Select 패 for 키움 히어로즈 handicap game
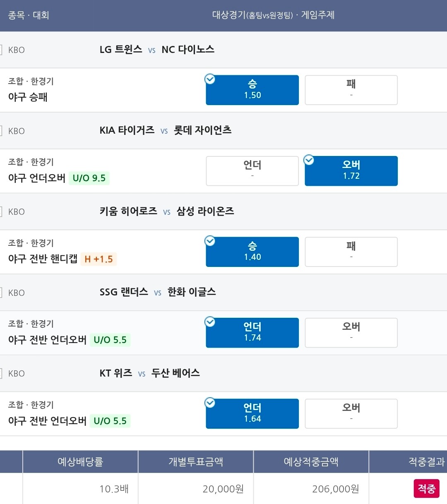 [351, 252]
